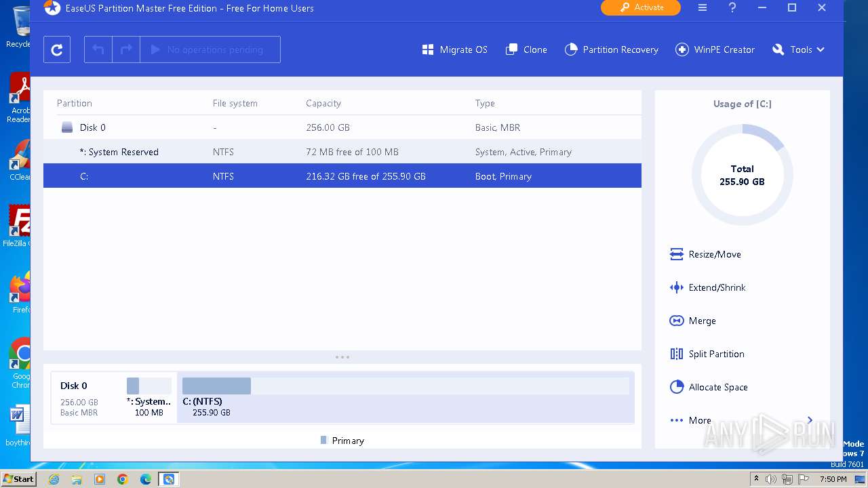
Task: Click the orange Activate button
Action: click(640, 7)
